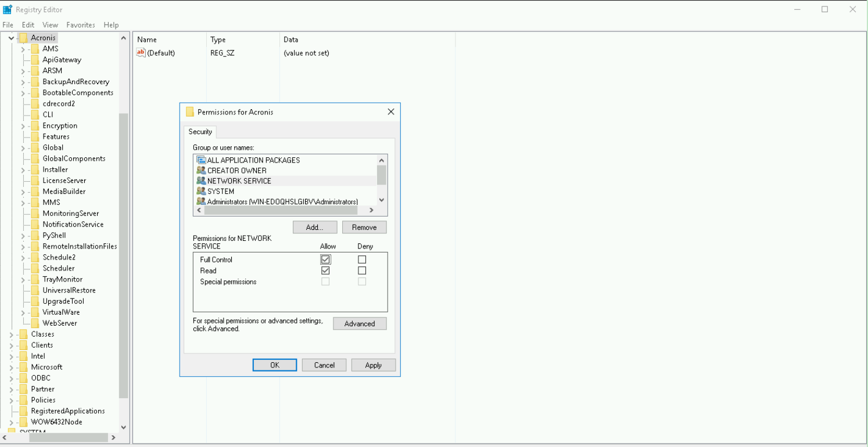This screenshot has height=447, width=868.
Task: Expand the Classes registry key
Action: point(11,334)
